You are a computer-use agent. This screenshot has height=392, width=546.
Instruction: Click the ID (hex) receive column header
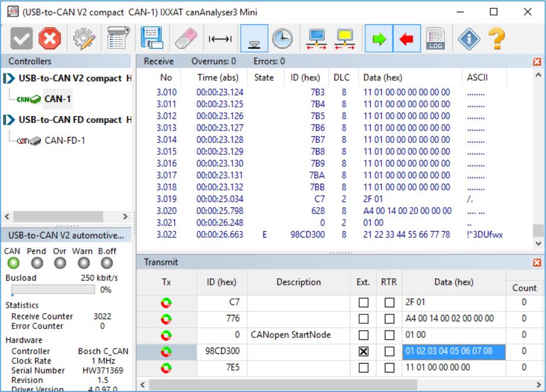pyautogui.click(x=305, y=77)
